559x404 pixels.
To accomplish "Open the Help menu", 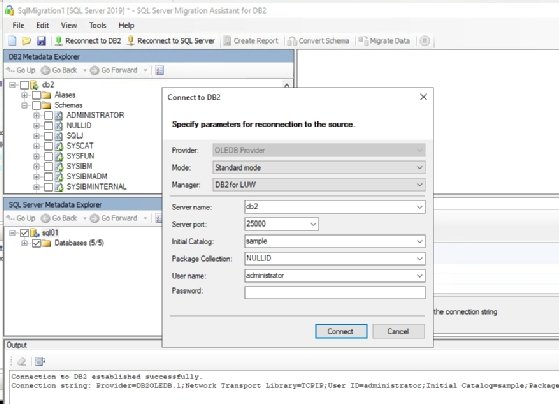I will 126,25.
